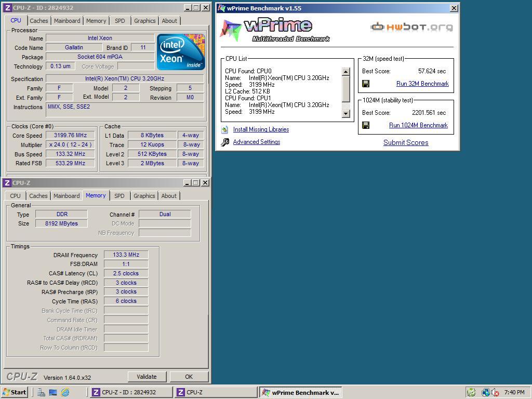Click the Gallatin code name field
Viewport: 532px width, 399px height.
coord(74,47)
